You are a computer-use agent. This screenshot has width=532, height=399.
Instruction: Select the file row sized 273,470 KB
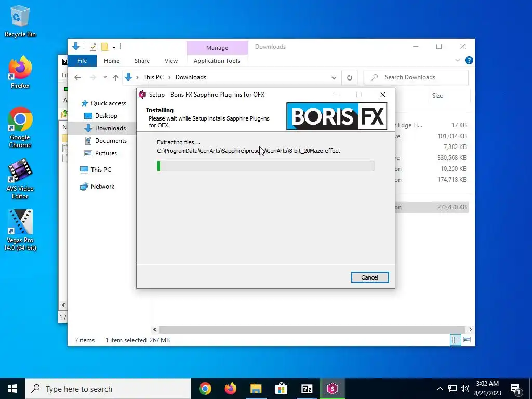tap(432, 207)
